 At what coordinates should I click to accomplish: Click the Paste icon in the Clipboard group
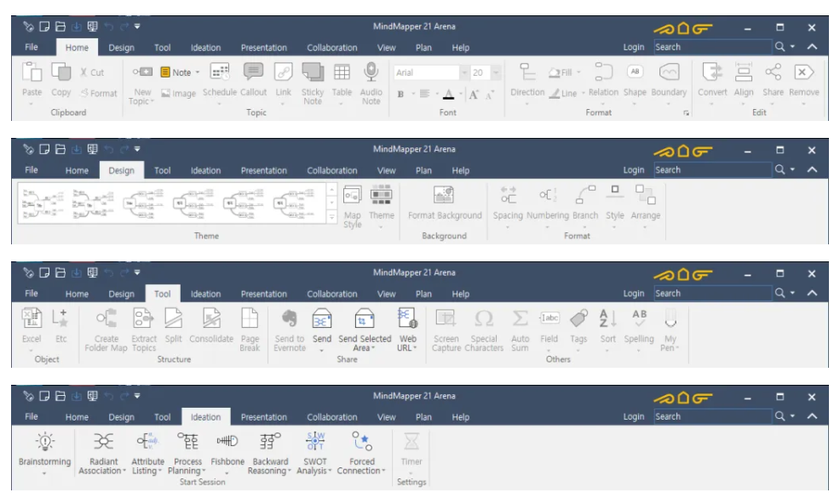[x=32, y=72]
